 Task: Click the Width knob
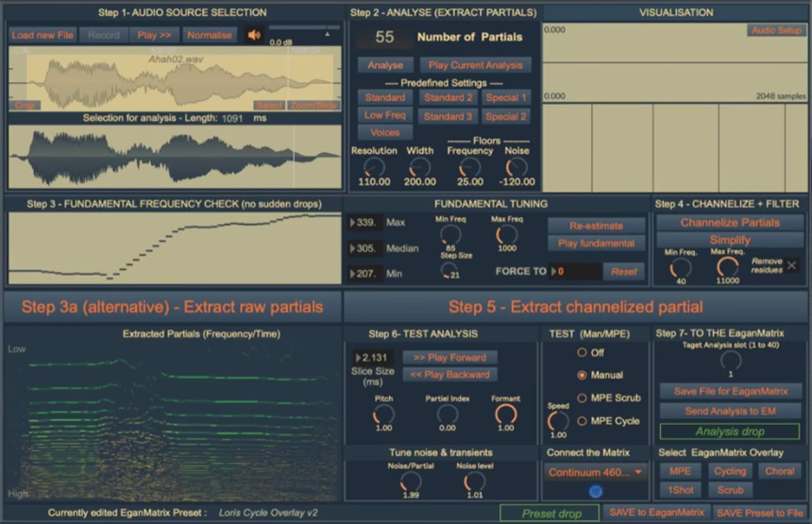[419, 167]
